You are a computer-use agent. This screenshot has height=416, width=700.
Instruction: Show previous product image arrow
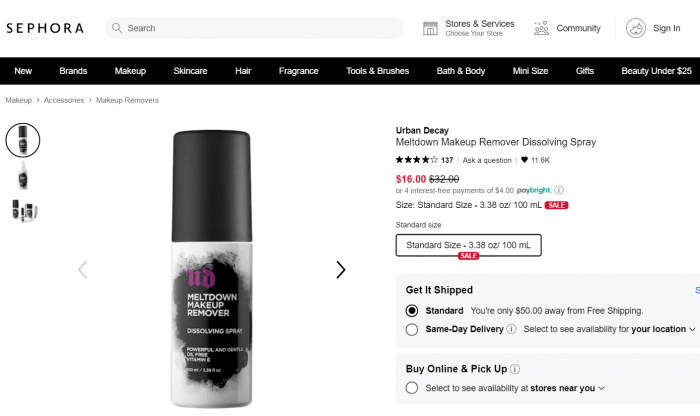pyautogui.click(x=83, y=269)
